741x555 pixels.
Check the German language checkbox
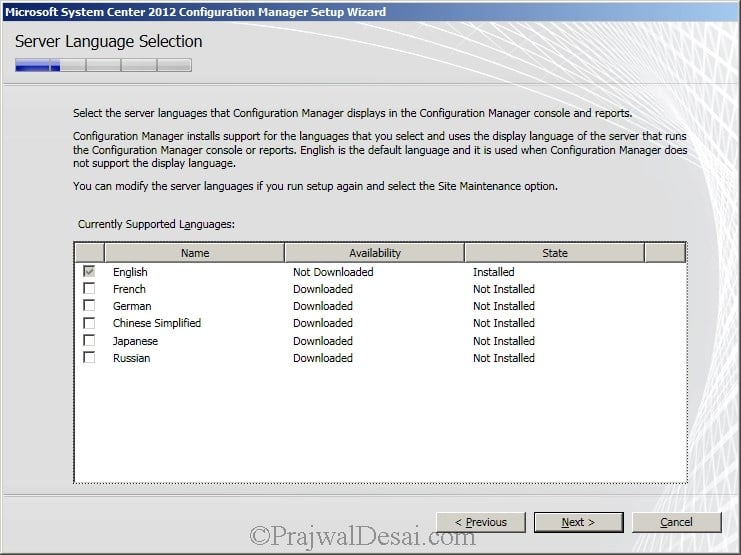pos(89,305)
